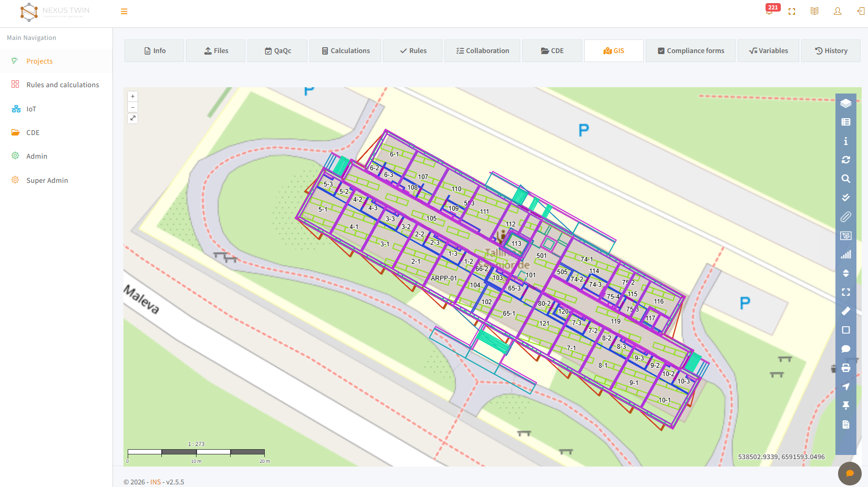Viewport: 868px width, 487px height.
Task: Refresh the map using the sync icon
Action: [x=845, y=160]
